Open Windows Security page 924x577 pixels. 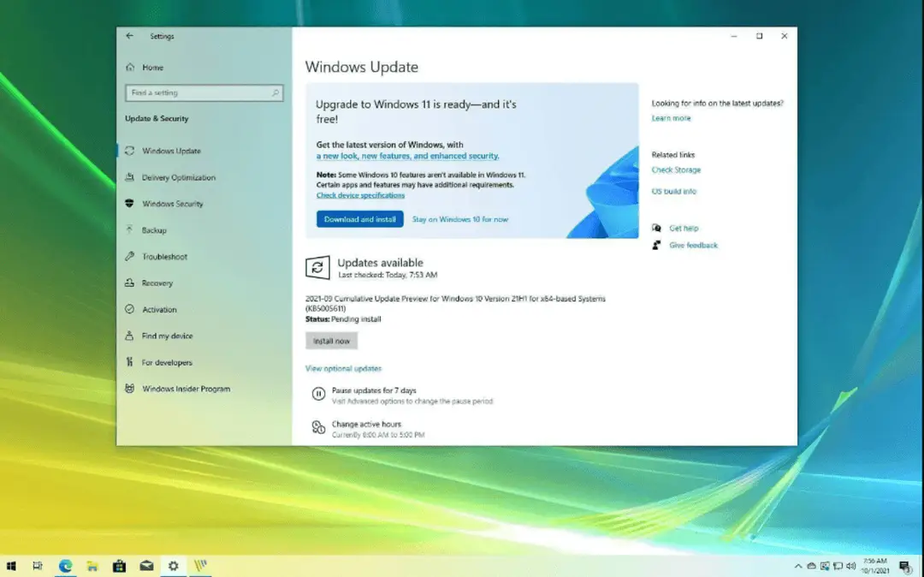click(173, 204)
